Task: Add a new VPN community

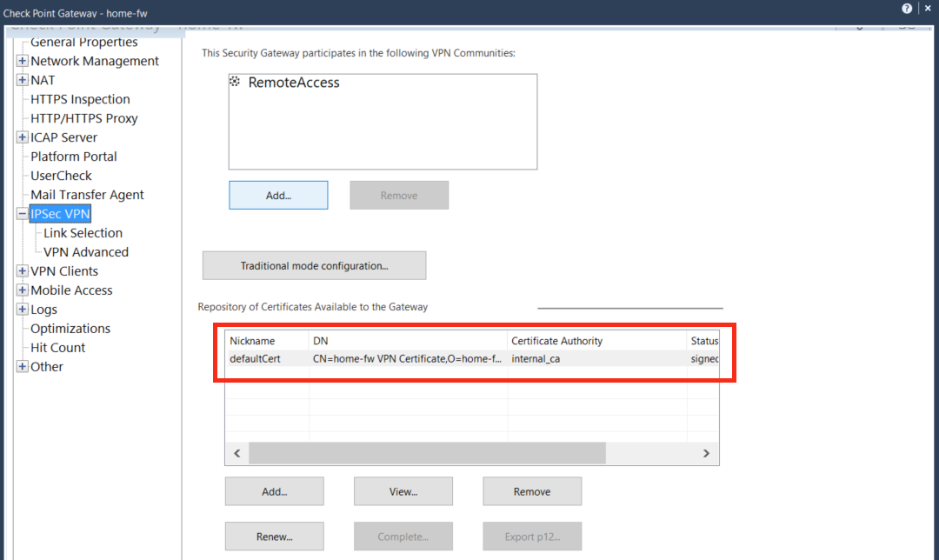Action: click(x=278, y=195)
